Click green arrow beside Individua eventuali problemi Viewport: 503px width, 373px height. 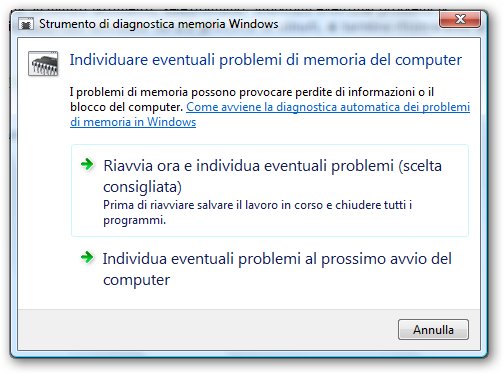[x=87, y=257]
